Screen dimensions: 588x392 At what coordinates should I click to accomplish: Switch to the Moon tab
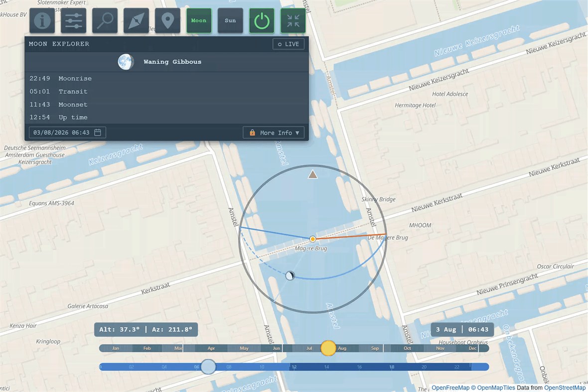click(x=199, y=20)
